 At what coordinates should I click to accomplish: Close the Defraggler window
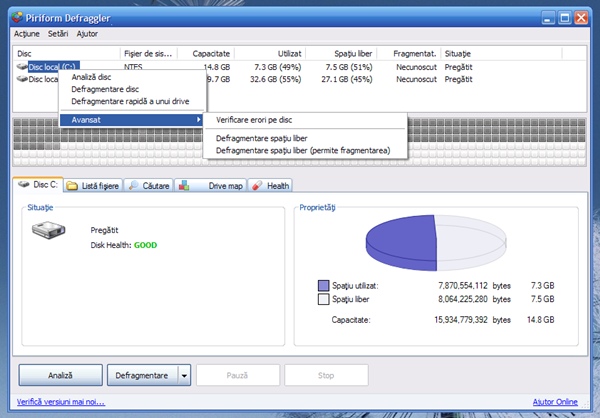pyautogui.click(x=581, y=18)
